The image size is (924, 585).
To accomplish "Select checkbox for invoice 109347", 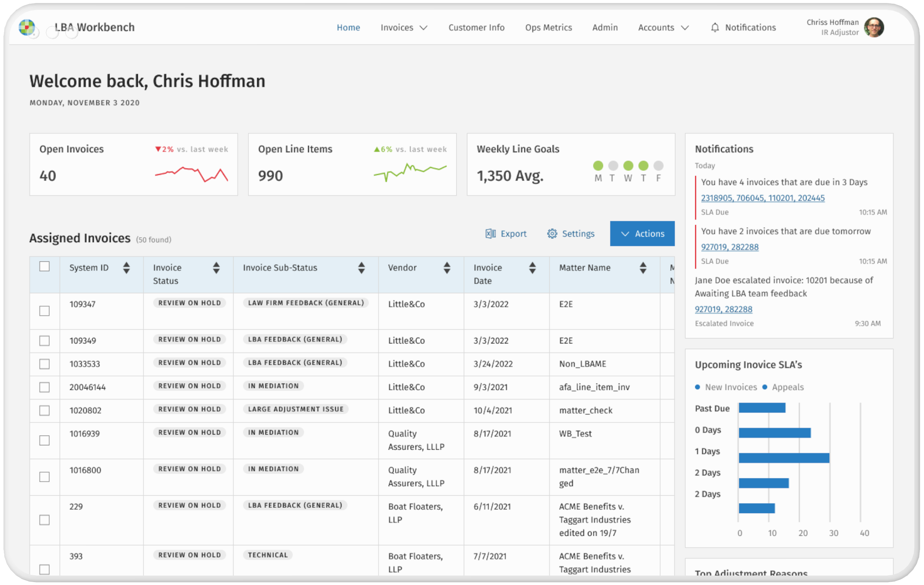I will click(x=45, y=311).
